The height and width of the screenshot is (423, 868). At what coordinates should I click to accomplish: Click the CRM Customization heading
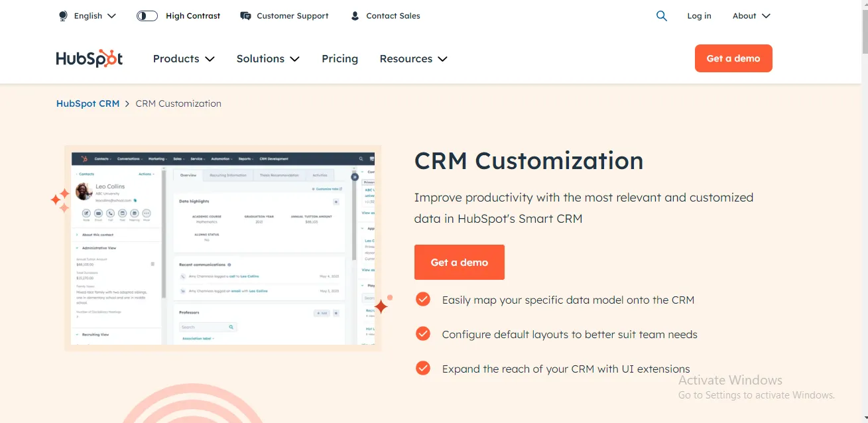pyautogui.click(x=528, y=161)
